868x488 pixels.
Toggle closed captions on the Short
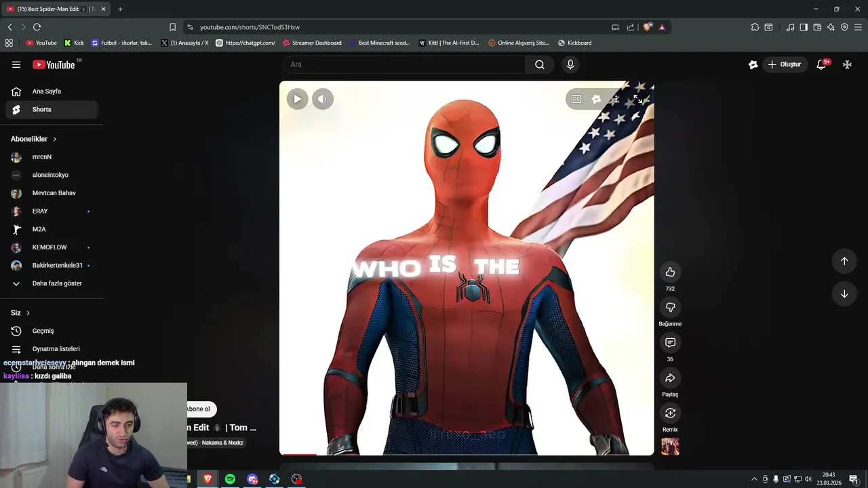[x=576, y=99]
